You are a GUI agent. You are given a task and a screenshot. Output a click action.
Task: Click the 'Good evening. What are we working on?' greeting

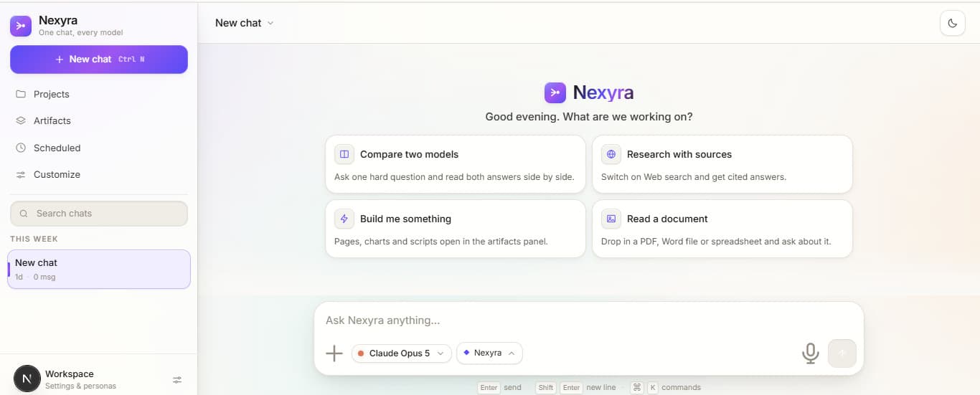coord(589,117)
